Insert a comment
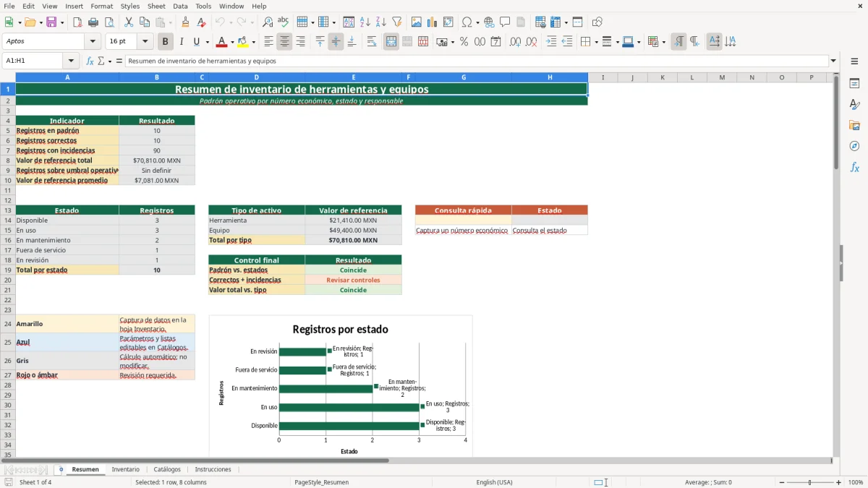 pyautogui.click(x=505, y=22)
